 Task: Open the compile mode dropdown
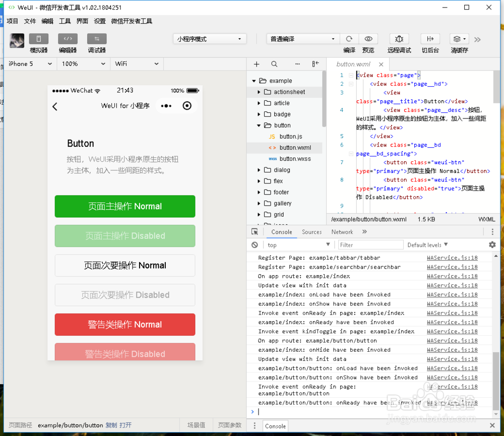point(302,39)
